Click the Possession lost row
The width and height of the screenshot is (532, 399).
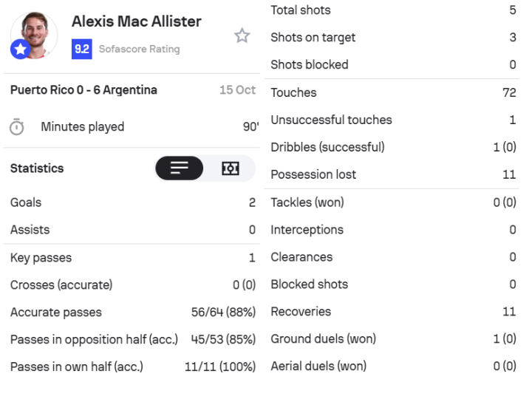(392, 174)
